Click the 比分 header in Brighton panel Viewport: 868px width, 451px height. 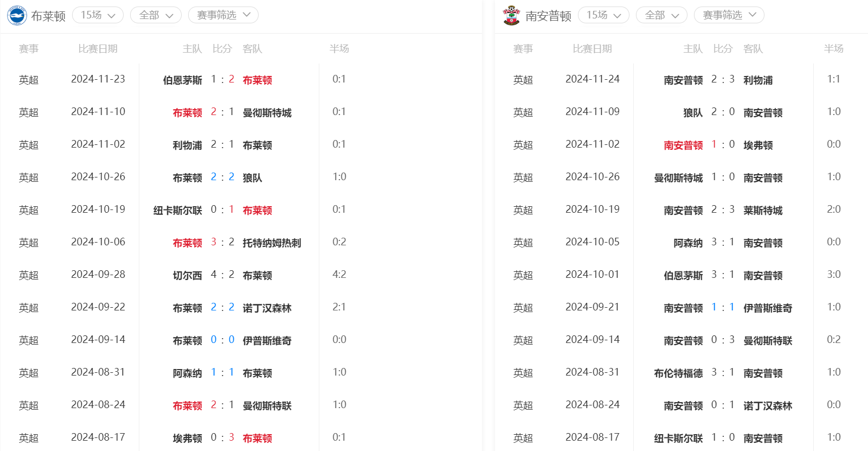222,49
